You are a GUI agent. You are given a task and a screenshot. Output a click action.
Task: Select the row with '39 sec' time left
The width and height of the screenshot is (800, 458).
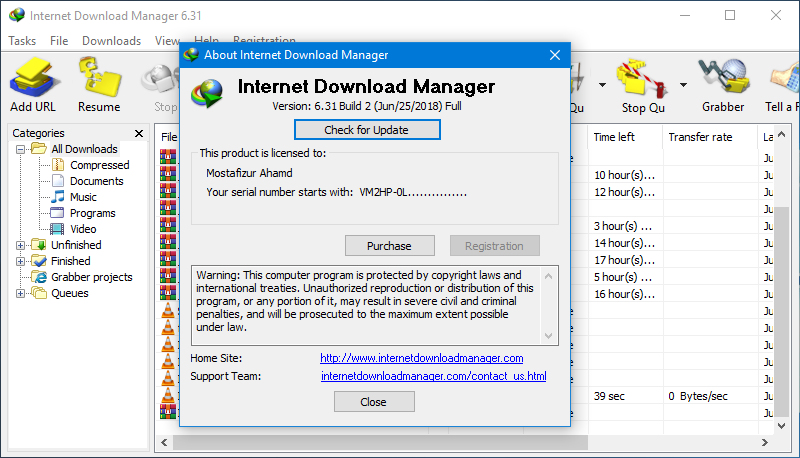click(609, 396)
